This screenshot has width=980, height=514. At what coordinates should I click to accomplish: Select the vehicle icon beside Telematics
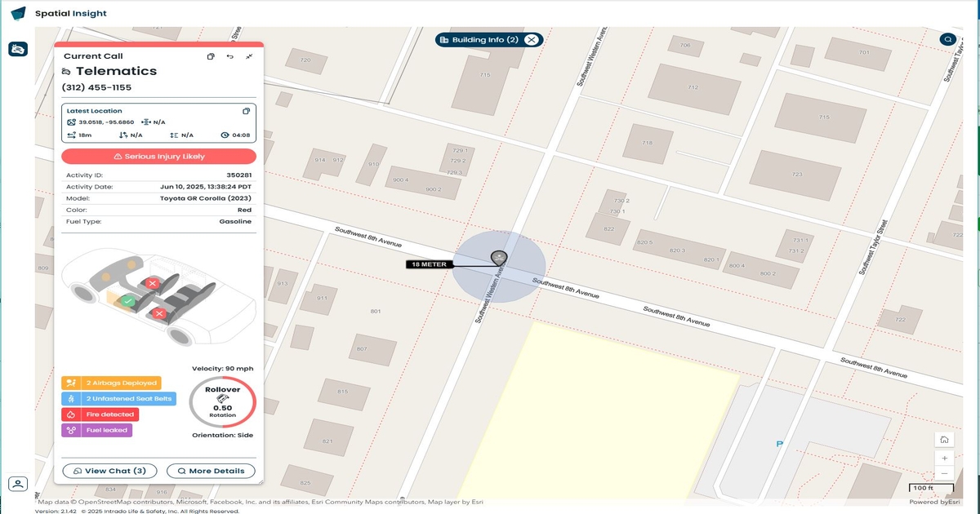tap(68, 71)
